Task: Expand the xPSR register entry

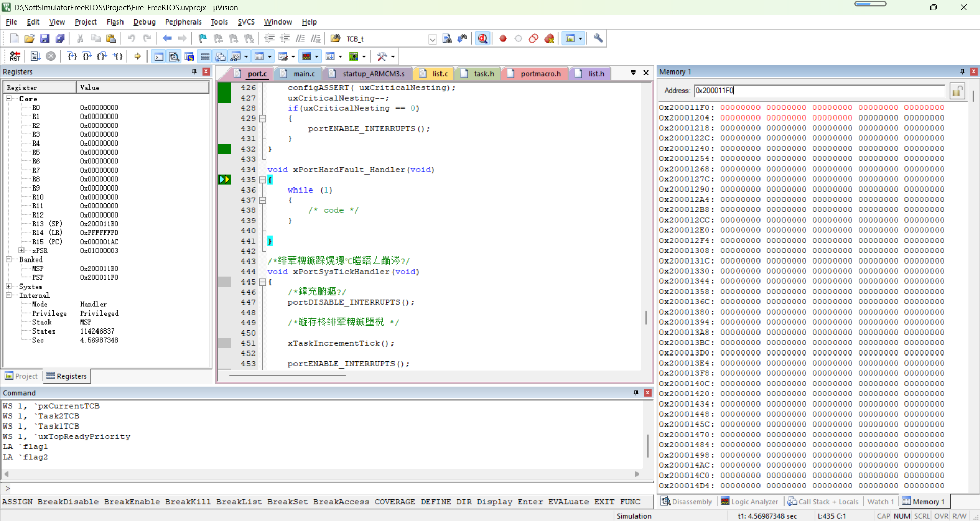Action: click(21, 250)
